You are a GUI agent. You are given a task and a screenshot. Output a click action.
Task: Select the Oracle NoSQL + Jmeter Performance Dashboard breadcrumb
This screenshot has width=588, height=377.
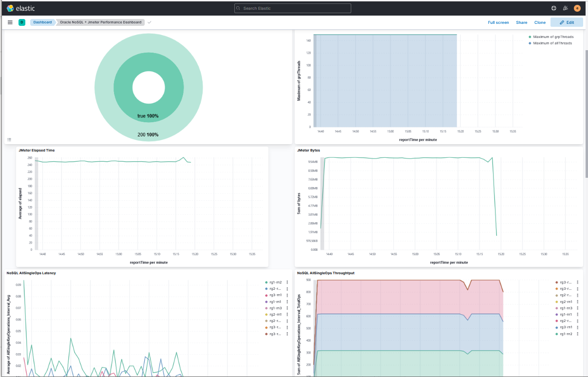(x=100, y=22)
